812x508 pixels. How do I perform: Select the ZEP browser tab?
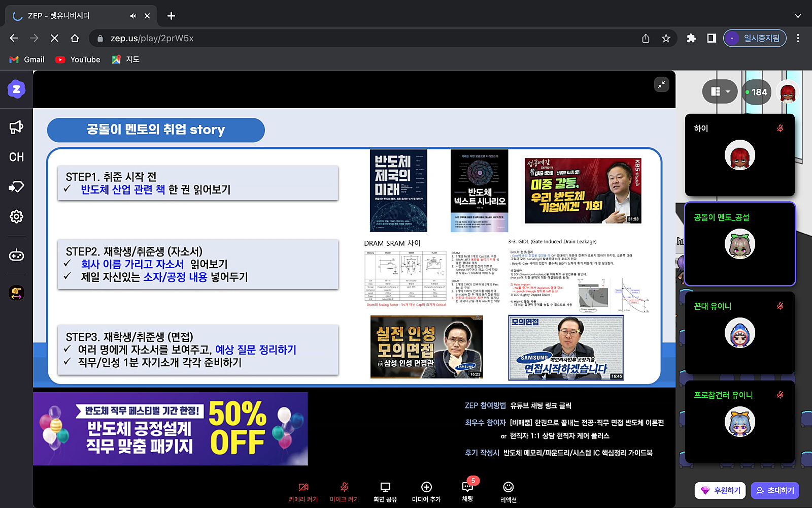(x=76, y=16)
